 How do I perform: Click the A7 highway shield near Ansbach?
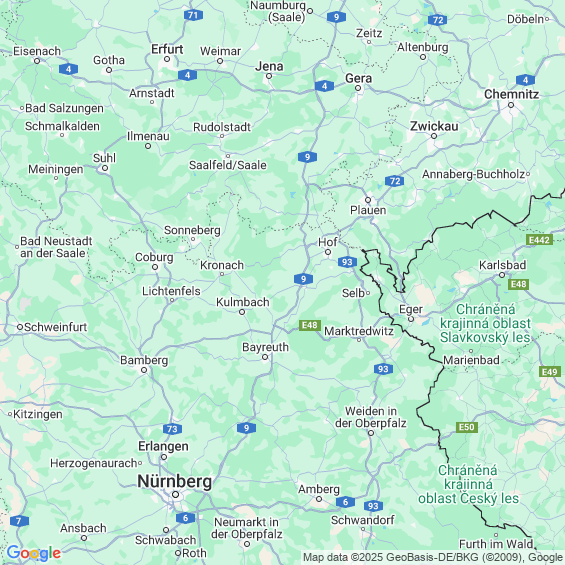click(19, 521)
